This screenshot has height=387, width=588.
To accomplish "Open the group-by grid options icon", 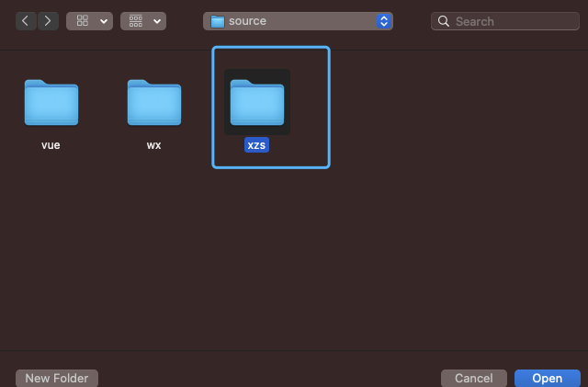I will [136, 21].
